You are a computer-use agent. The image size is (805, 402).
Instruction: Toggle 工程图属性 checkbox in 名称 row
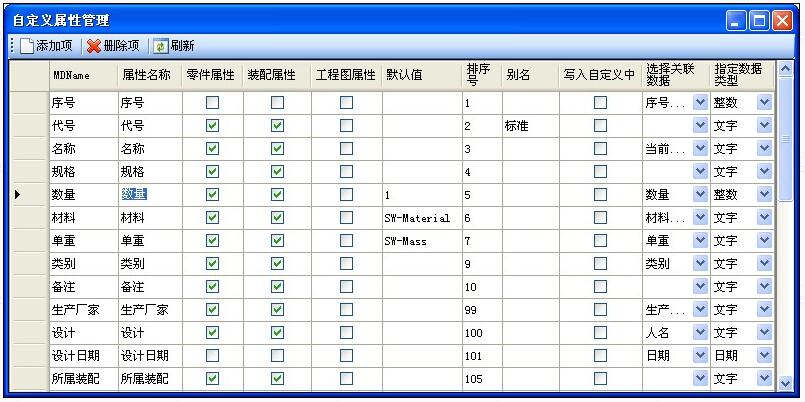pos(346,149)
